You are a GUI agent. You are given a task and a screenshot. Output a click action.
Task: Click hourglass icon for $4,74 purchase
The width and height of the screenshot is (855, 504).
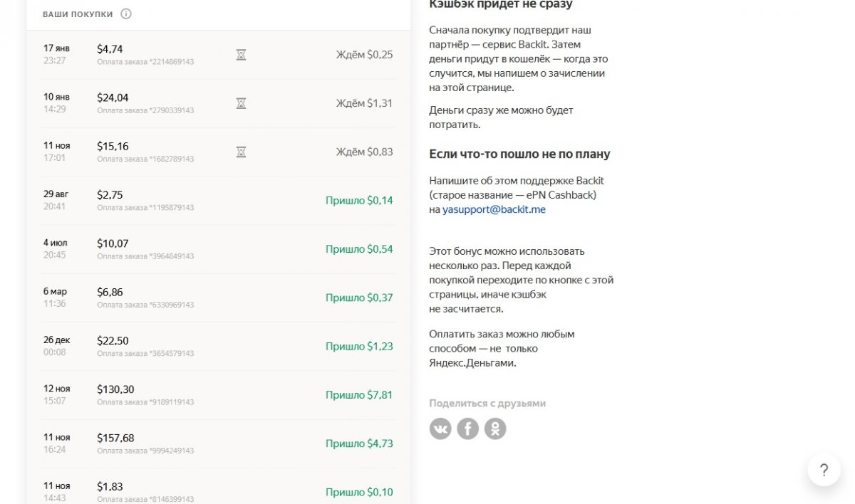[241, 55]
